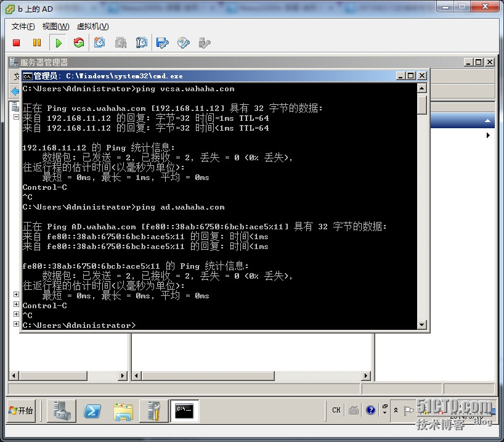Take a snapshot with the clock snapshot icon

(x=99, y=43)
